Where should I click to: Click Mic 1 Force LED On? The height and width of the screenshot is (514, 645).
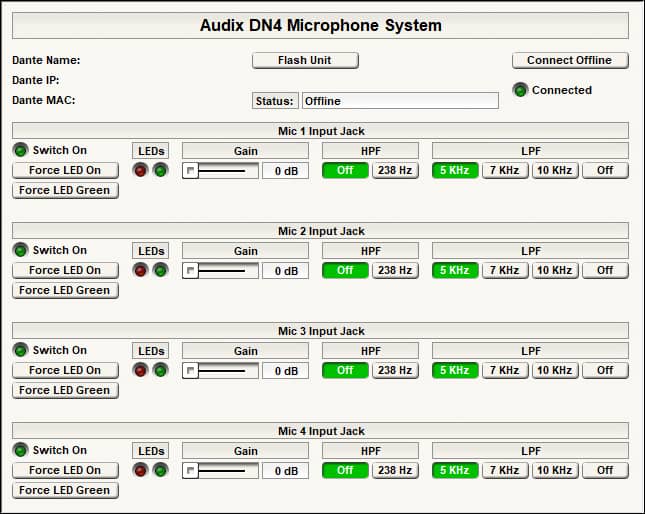tap(65, 170)
